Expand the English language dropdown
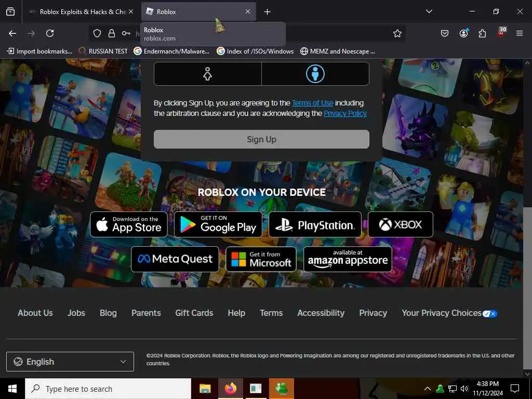 70,362
